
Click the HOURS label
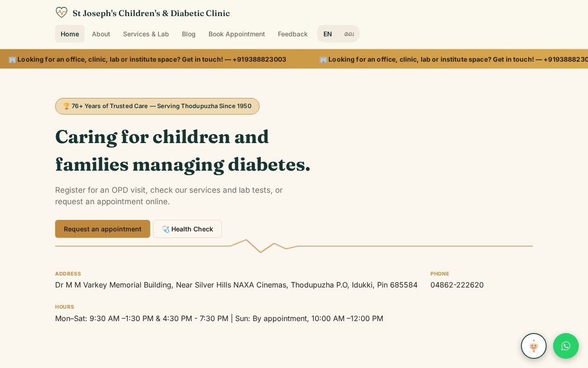64,307
